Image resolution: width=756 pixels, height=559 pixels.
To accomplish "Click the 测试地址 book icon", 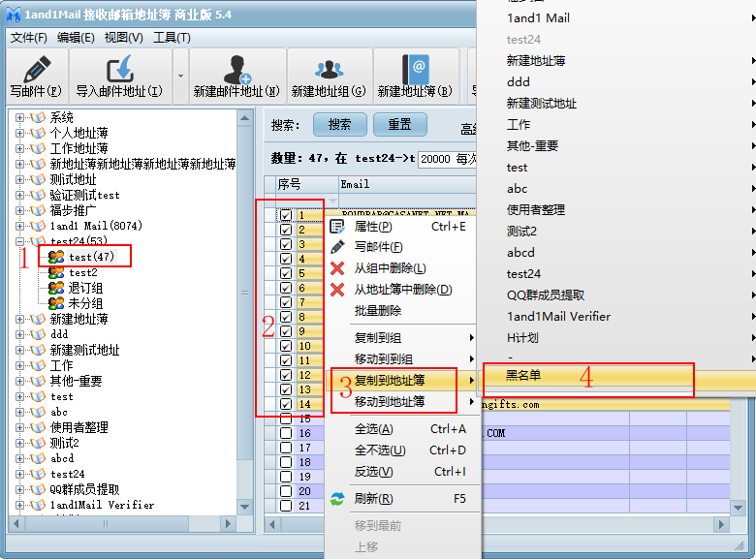I will (x=38, y=179).
